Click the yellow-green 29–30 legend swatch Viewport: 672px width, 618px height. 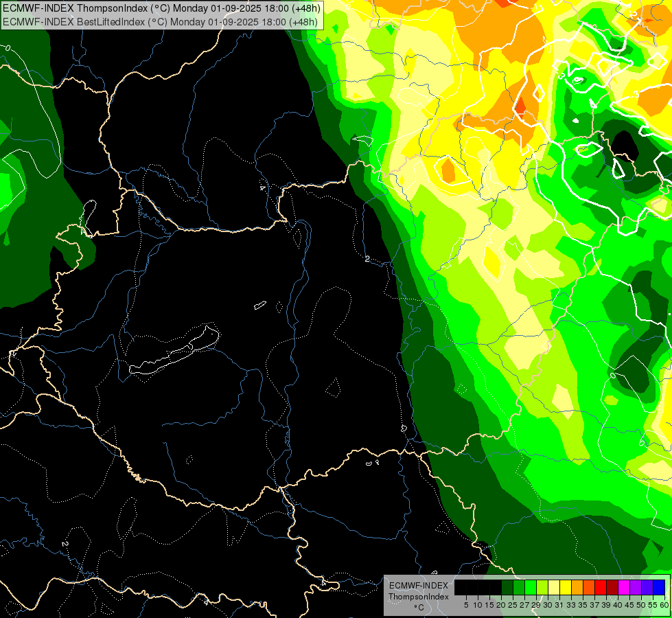point(542,587)
